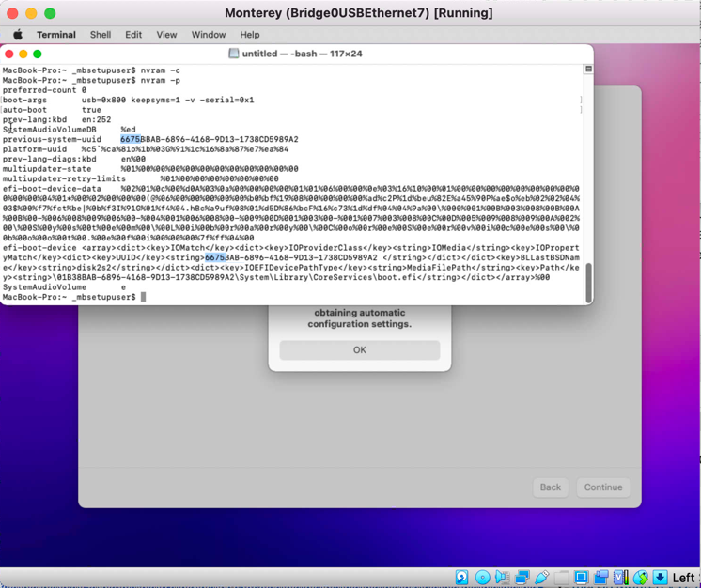
Task: Click the shared folders indicator icon
Action: 562,577
